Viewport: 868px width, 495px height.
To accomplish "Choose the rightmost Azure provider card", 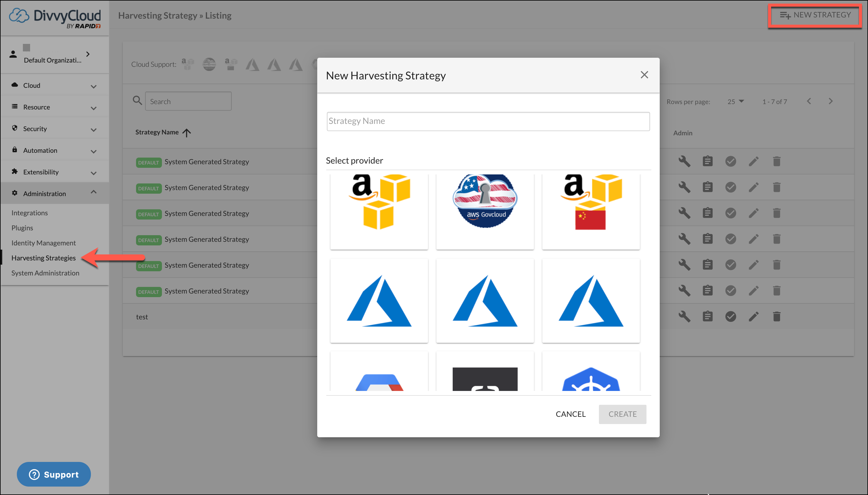I will (591, 300).
